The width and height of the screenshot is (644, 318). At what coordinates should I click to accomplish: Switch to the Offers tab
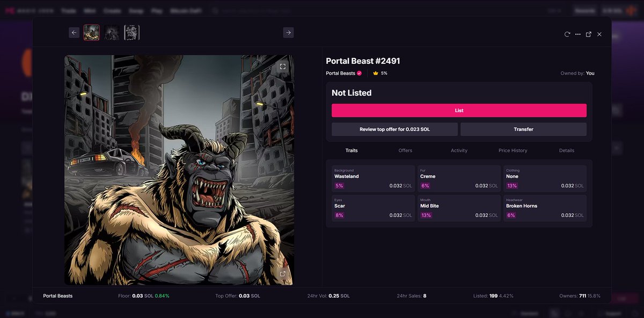405,150
